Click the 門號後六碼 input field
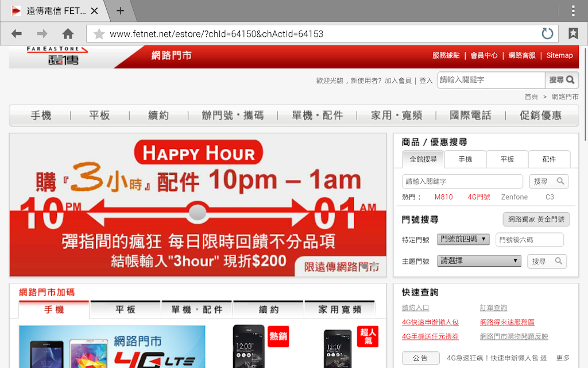Screen dimensions: 588x368 (x=529, y=240)
